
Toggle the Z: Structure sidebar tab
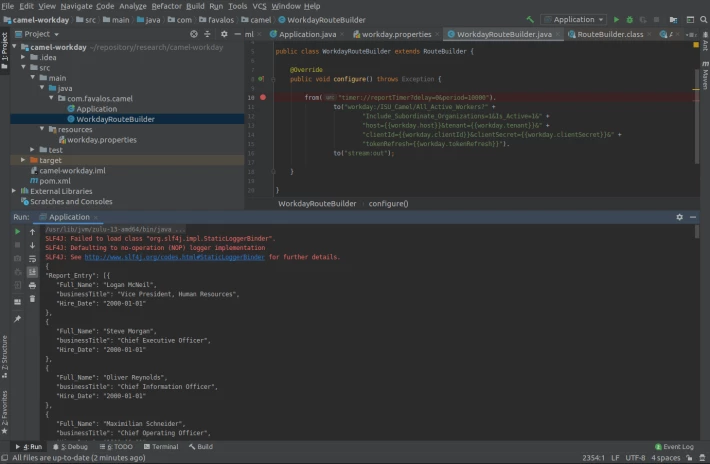pyautogui.click(x=5, y=357)
